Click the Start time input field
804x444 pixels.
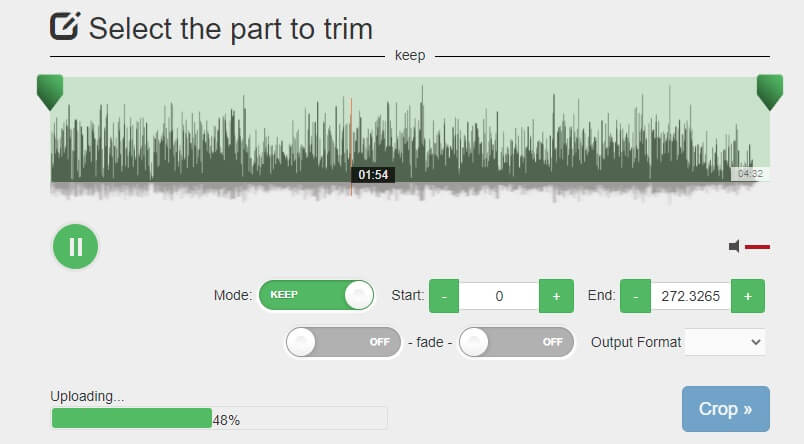click(499, 296)
